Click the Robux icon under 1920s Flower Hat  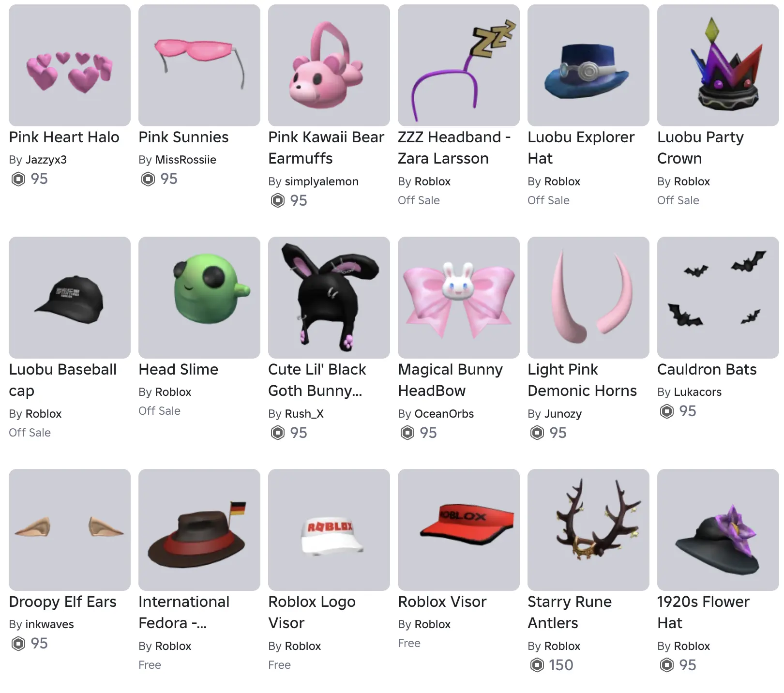(667, 665)
